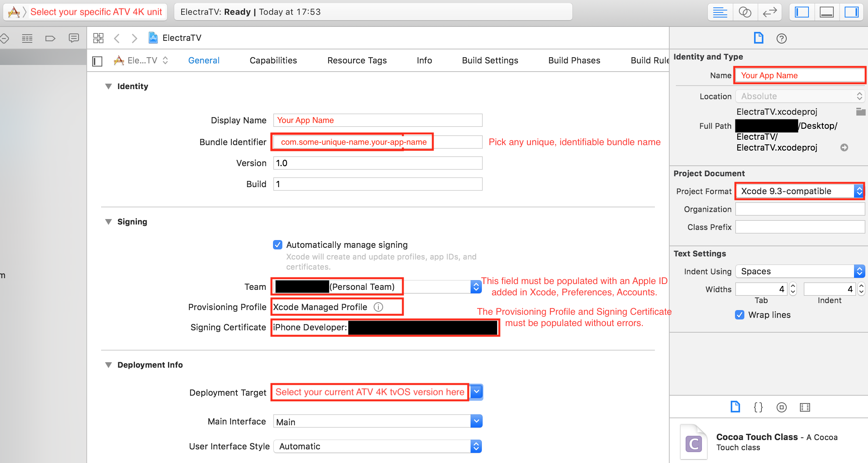This screenshot has height=463, width=868.
Task: Collapse the Signing section
Action: 108,222
